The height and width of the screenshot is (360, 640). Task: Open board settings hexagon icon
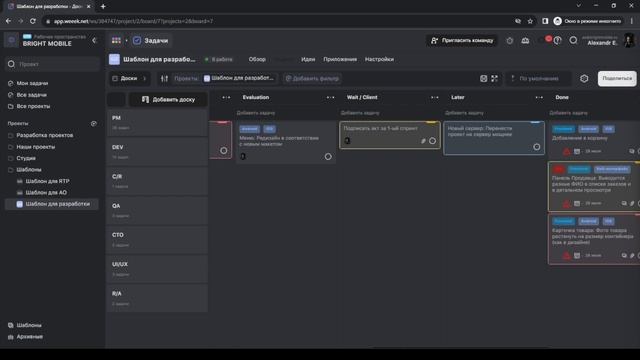[x=584, y=78]
